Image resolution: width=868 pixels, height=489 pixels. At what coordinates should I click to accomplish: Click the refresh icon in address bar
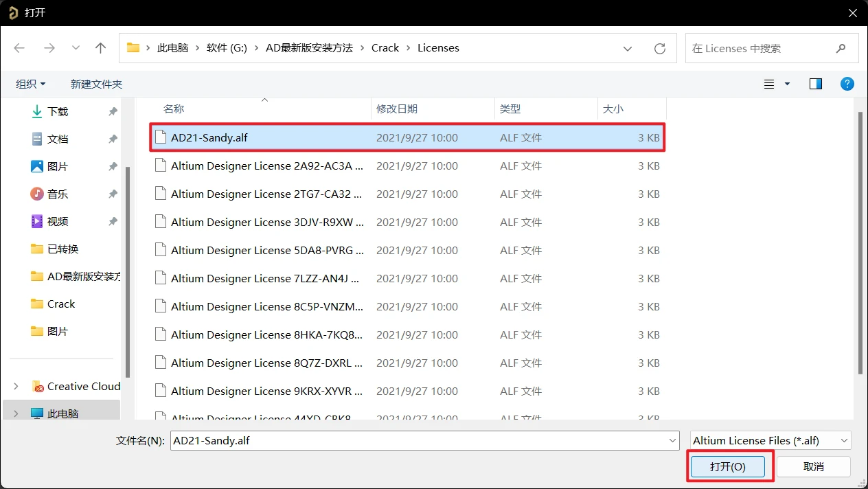[x=659, y=48]
